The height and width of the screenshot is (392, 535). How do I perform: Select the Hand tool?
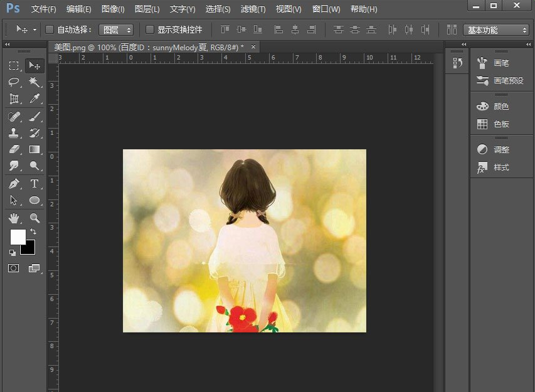(14, 218)
